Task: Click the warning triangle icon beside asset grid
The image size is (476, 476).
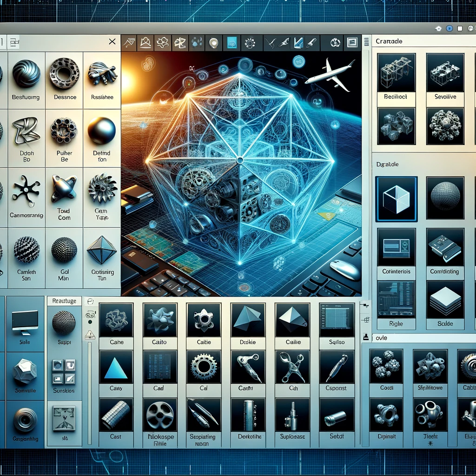Action: tap(90, 335)
